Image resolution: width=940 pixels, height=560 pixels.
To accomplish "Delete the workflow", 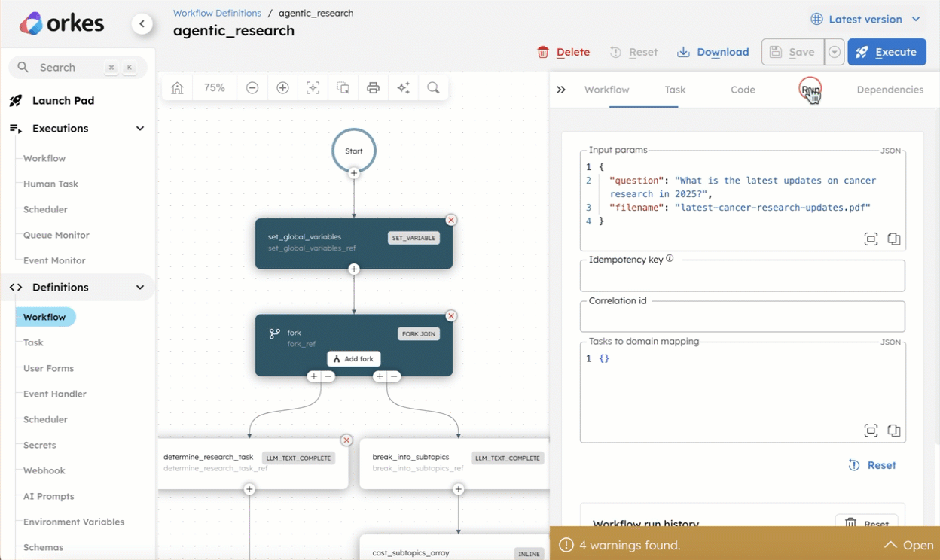I will 563,52.
